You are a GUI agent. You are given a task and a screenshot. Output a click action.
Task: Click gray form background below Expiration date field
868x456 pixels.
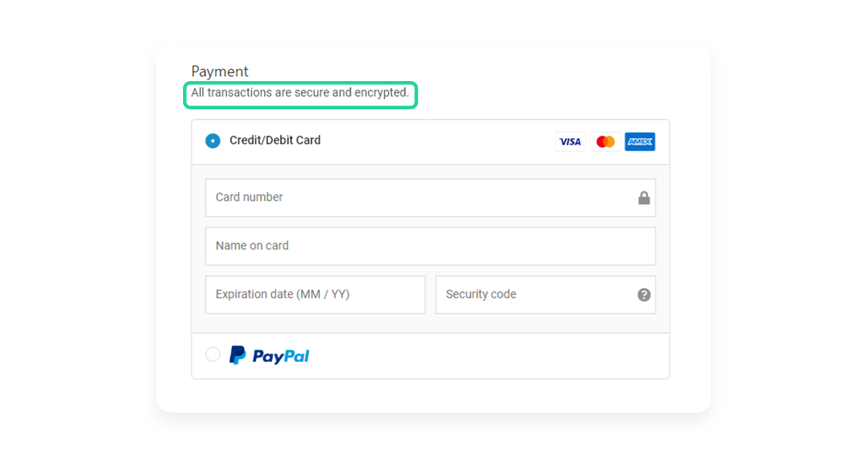(315, 323)
